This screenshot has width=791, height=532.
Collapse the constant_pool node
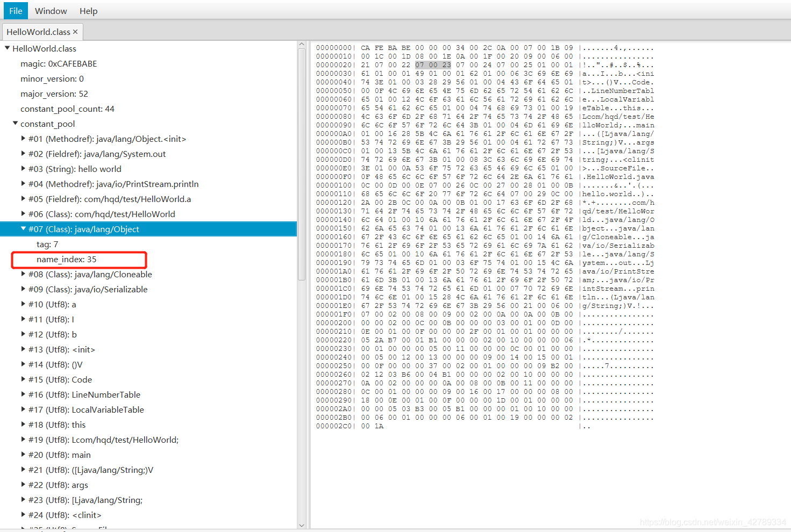tap(16, 123)
